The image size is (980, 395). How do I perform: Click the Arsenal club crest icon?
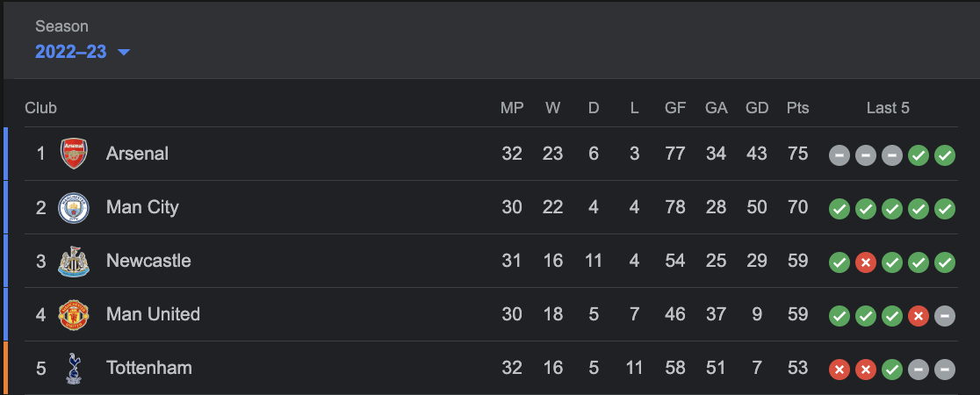click(74, 154)
